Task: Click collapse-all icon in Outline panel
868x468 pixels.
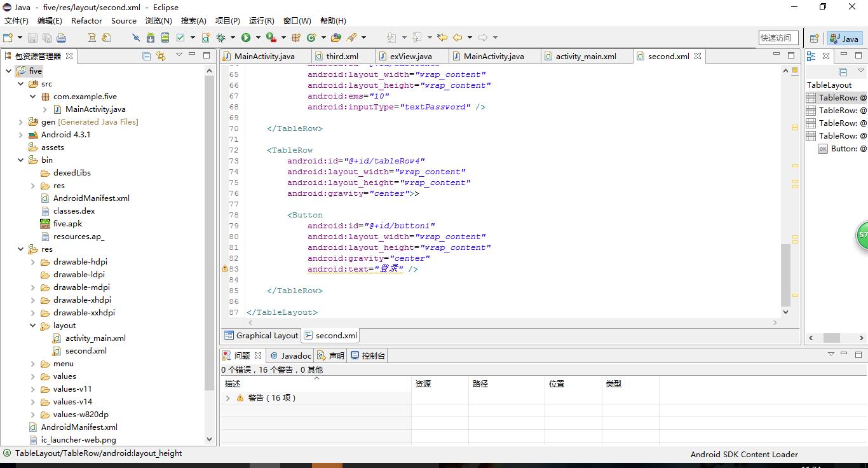Action: [x=843, y=72]
